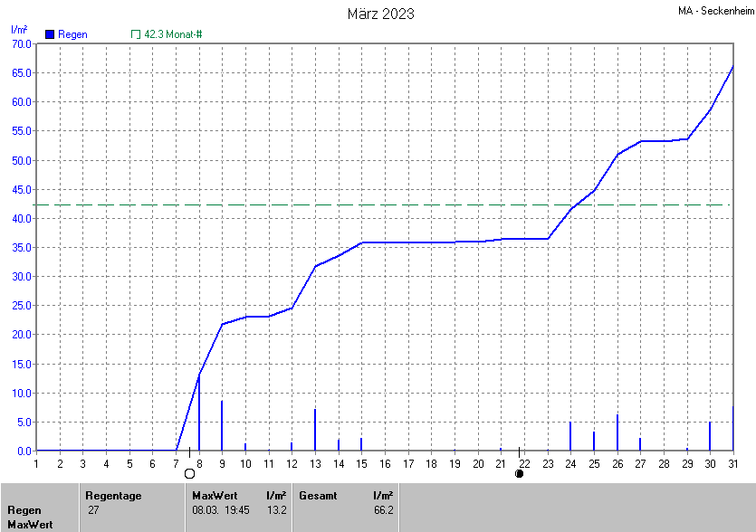Click the tallest rain bar on day 8

pyautogui.click(x=199, y=413)
